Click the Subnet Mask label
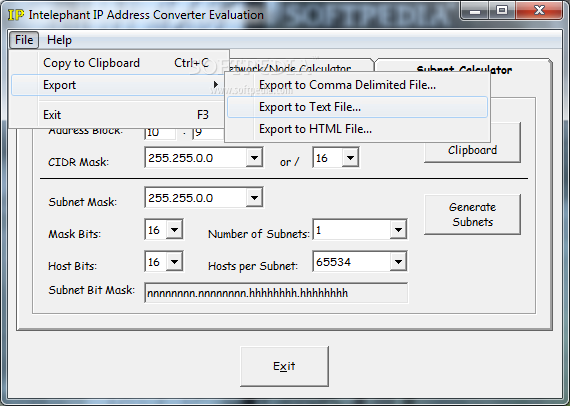 (x=83, y=202)
